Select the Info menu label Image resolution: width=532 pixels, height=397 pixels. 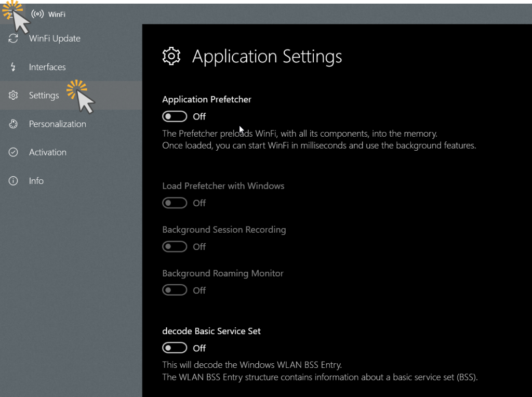coord(36,181)
